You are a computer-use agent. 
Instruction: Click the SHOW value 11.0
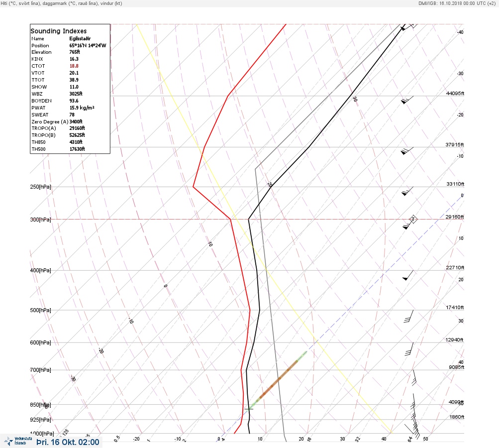click(74, 87)
